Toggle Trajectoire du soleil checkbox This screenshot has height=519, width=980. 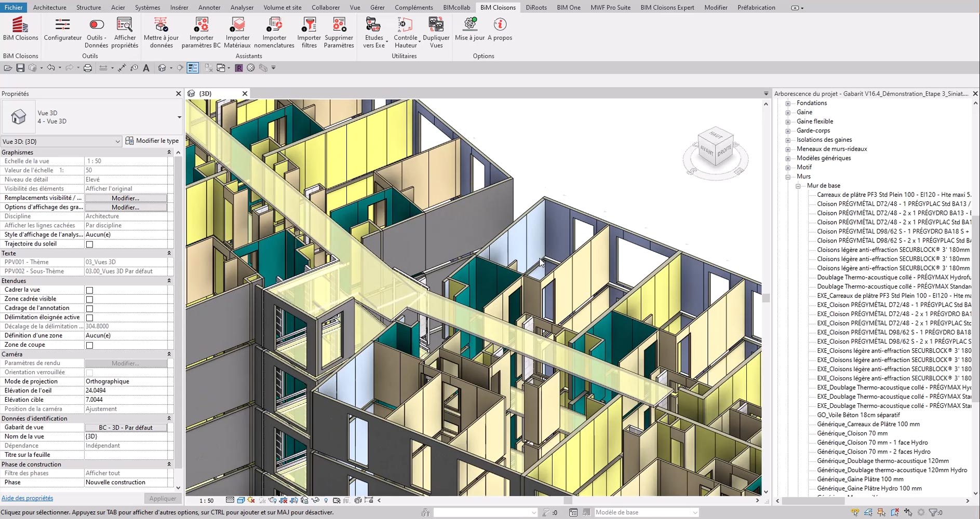coord(89,244)
